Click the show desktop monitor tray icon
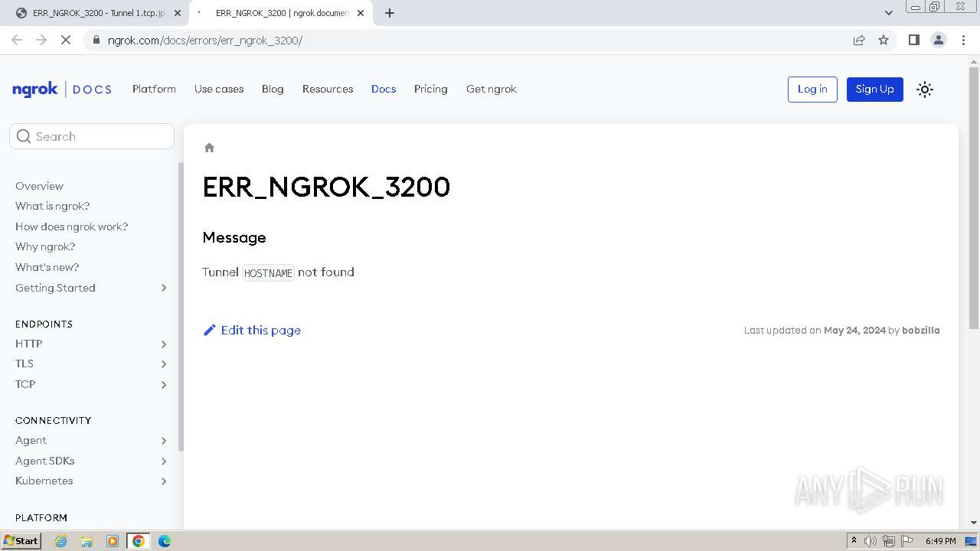This screenshot has width=980, height=551. point(971,541)
